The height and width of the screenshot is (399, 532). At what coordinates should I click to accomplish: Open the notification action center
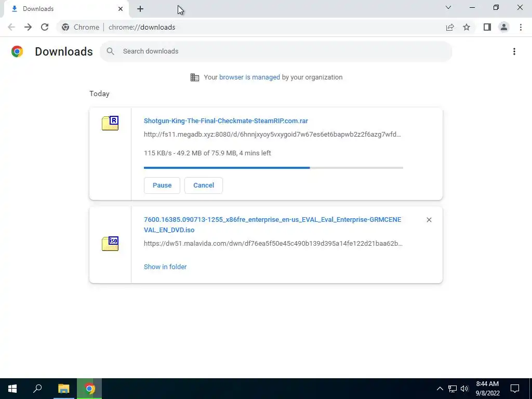click(515, 389)
